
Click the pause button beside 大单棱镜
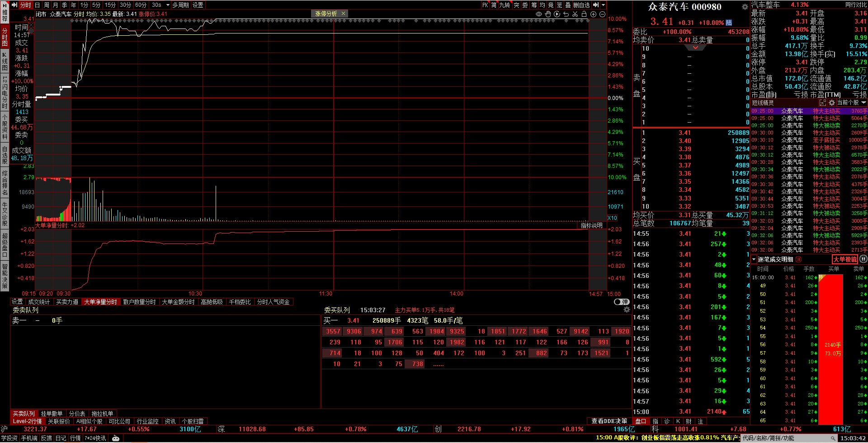(x=863, y=259)
